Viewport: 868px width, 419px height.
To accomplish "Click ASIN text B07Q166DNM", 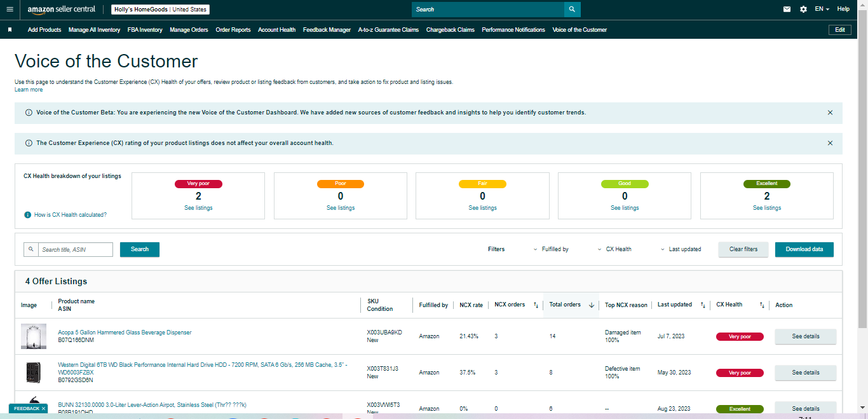I will [76, 340].
